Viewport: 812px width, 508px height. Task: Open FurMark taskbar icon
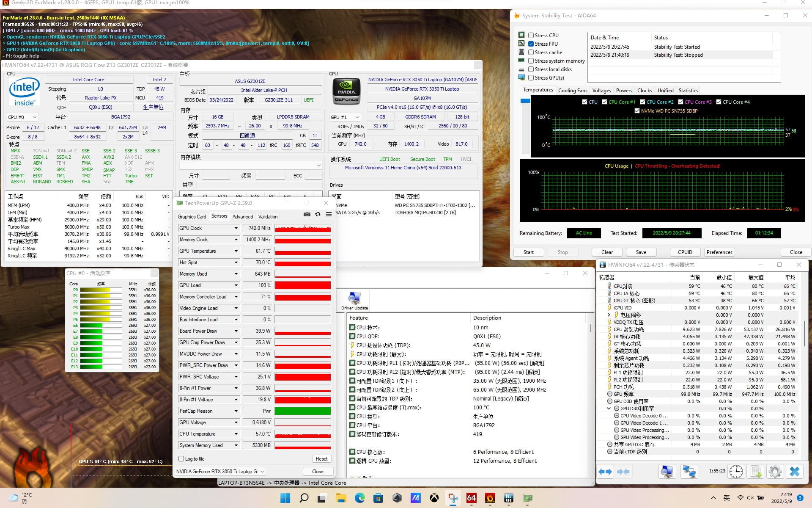490,498
